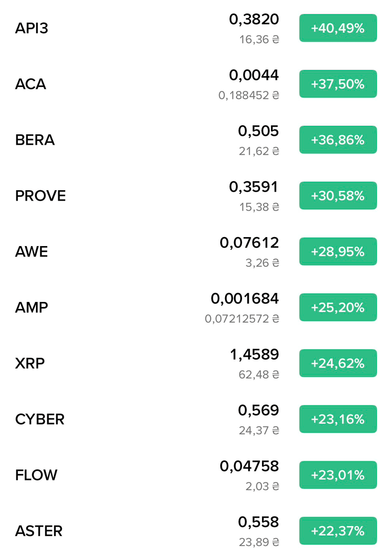392x556 pixels.
Task: Open the AWE coin row
Action: pos(196,251)
